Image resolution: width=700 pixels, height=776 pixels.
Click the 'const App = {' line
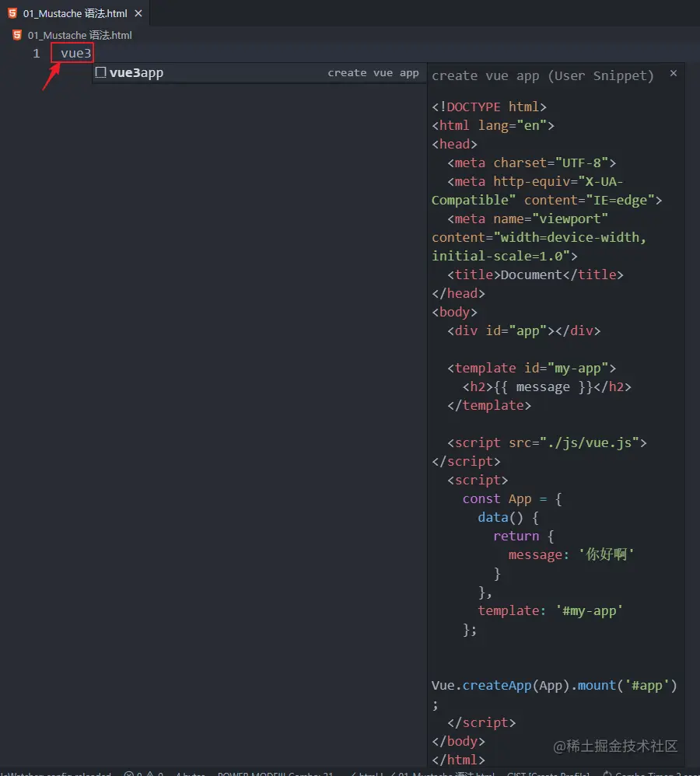(513, 499)
